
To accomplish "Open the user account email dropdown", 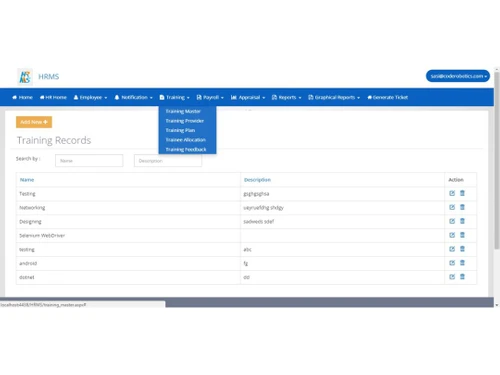I will click(x=458, y=76).
